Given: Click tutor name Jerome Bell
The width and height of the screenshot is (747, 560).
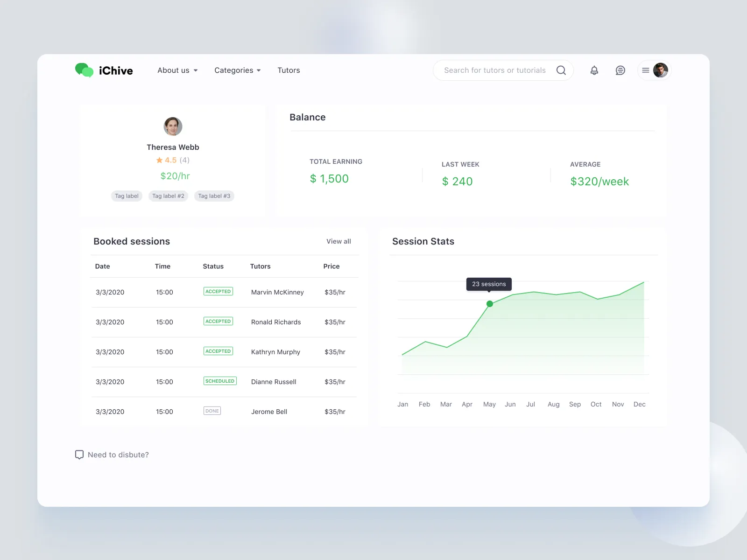Looking at the screenshot, I should 269,412.
